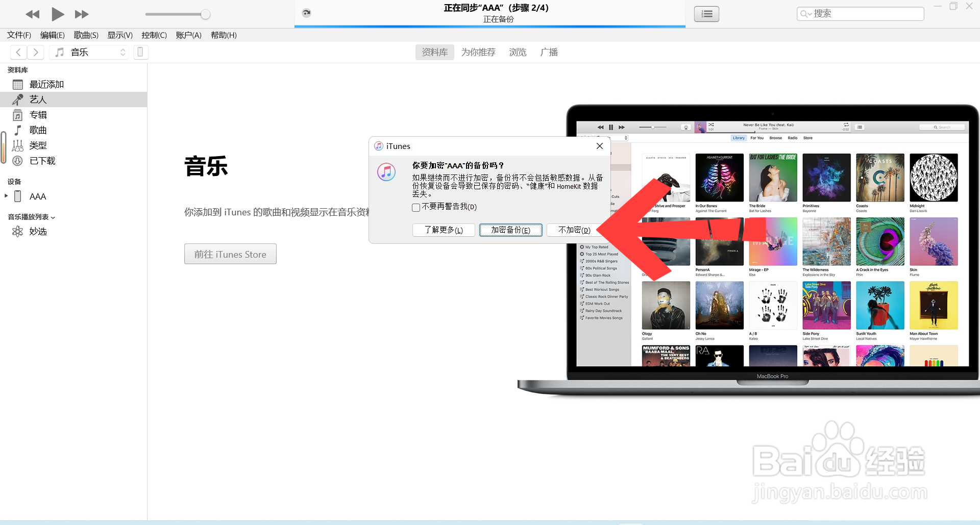
Task: Select 最近添加 in the sidebar
Action: click(x=73, y=84)
